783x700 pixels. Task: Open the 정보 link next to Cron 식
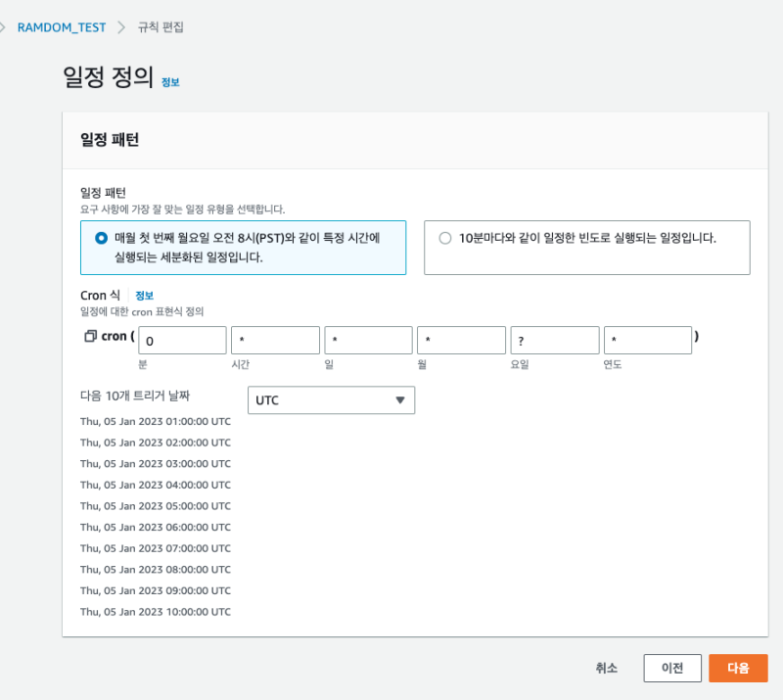click(x=144, y=296)
